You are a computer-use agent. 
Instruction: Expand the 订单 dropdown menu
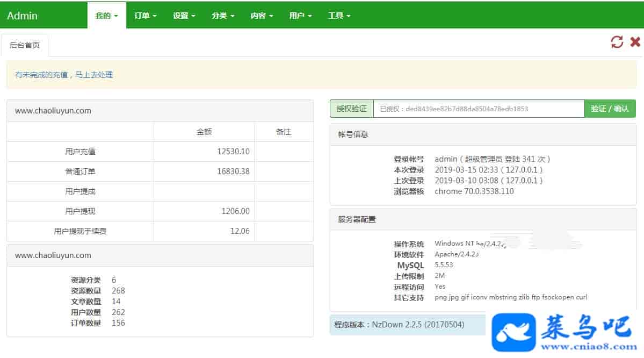click(146, 16)
